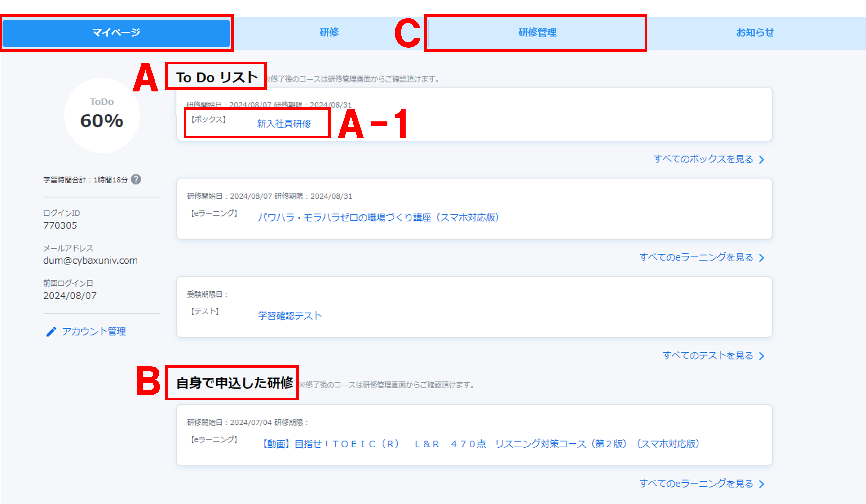Go to the お知らせ tab
The width and height of the screenshot is (866, 504).
(755, 33)
